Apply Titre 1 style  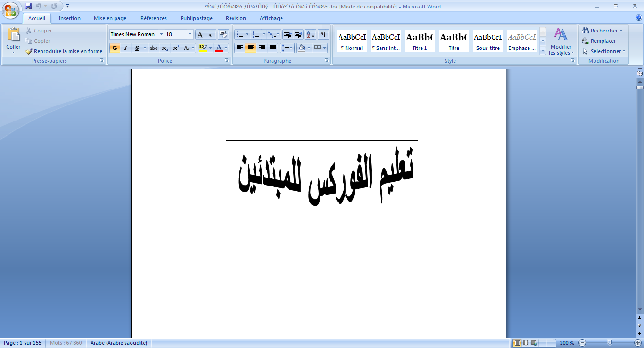(420, 41)
